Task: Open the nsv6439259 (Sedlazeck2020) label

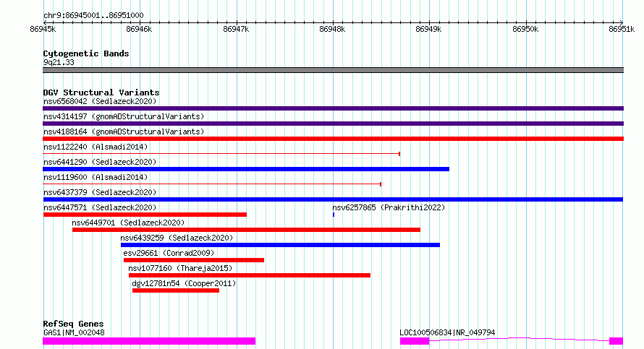Action: coord(177,238)
